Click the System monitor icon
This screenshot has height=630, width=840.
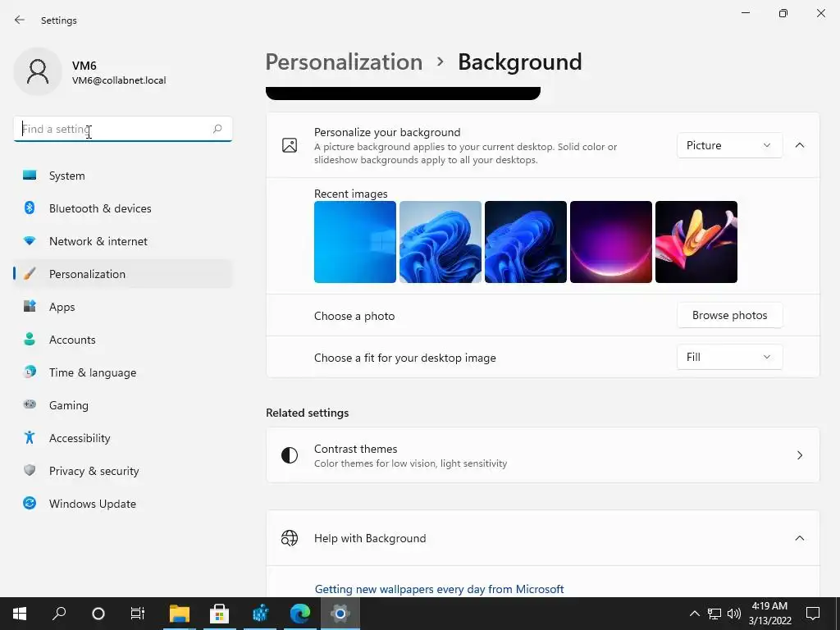30,176
